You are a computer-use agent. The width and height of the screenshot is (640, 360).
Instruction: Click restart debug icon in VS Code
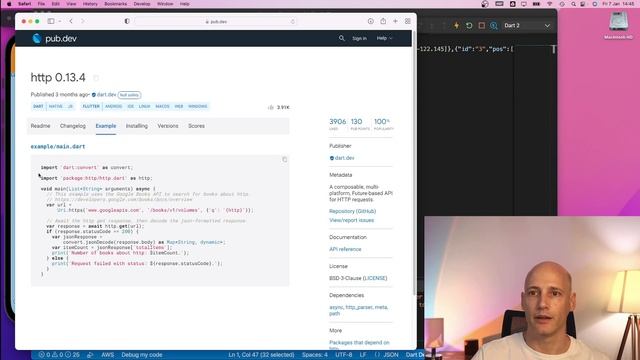[x=469, y=25]
